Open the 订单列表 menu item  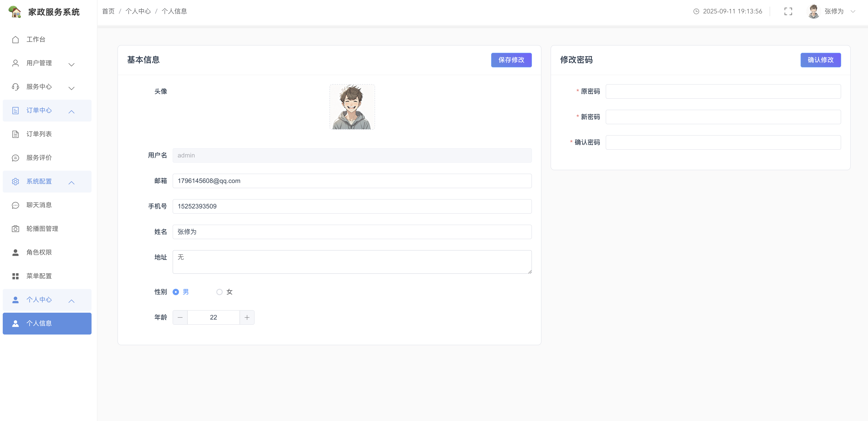(39, 134)
